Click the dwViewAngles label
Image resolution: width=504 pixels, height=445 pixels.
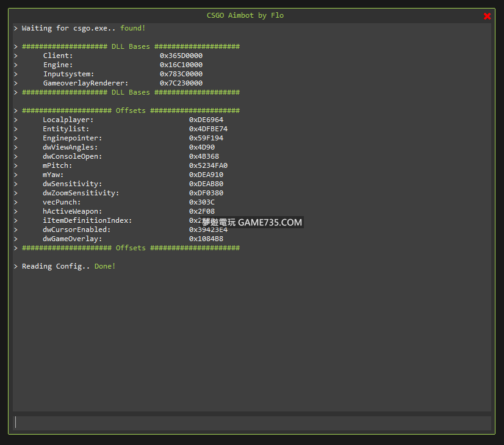click(70, 147)
